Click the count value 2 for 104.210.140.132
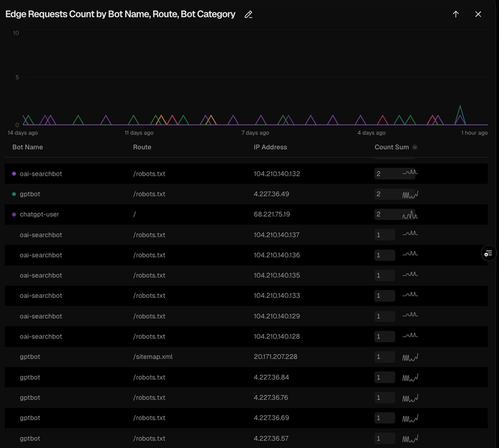Screen dimensions: 499x448 (x=379, y=174)
